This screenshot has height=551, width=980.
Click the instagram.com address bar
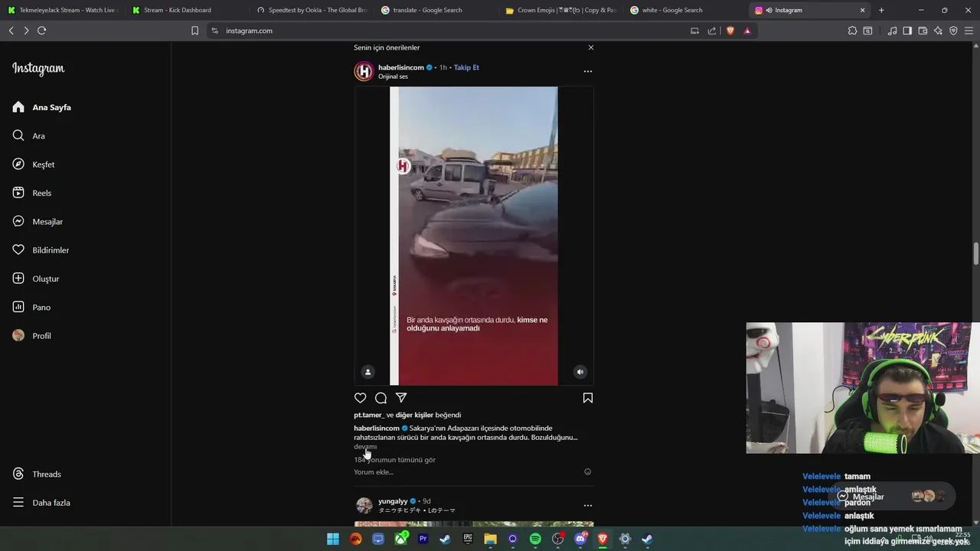452,31
